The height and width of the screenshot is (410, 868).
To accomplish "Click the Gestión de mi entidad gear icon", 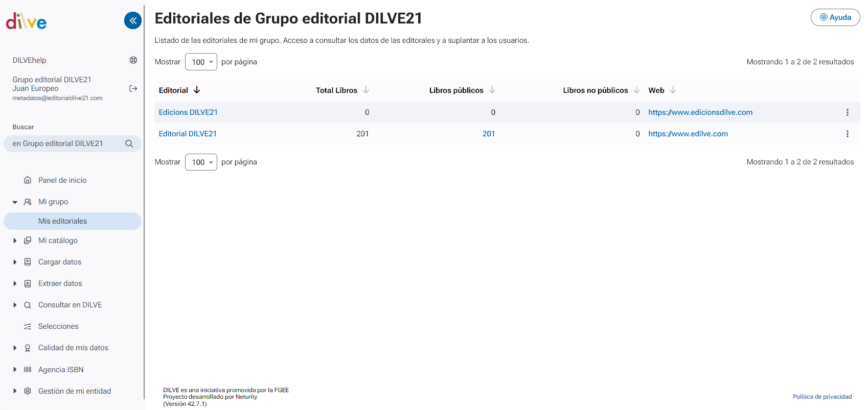I will [28, 391].
